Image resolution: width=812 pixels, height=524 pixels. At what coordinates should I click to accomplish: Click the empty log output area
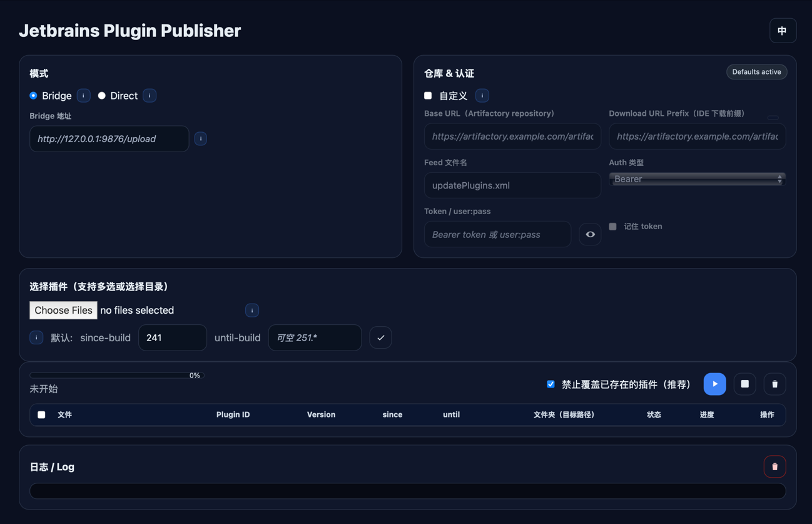(408, 491)
